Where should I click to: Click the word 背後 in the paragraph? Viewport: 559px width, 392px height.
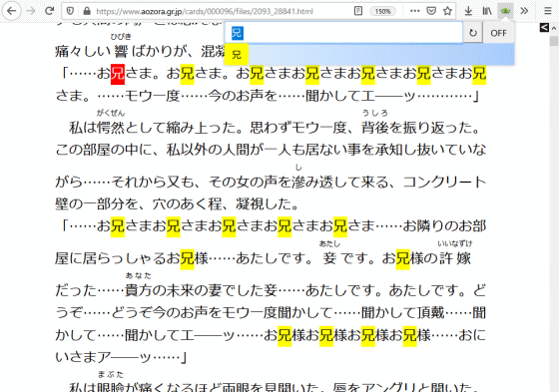point(375,128)
